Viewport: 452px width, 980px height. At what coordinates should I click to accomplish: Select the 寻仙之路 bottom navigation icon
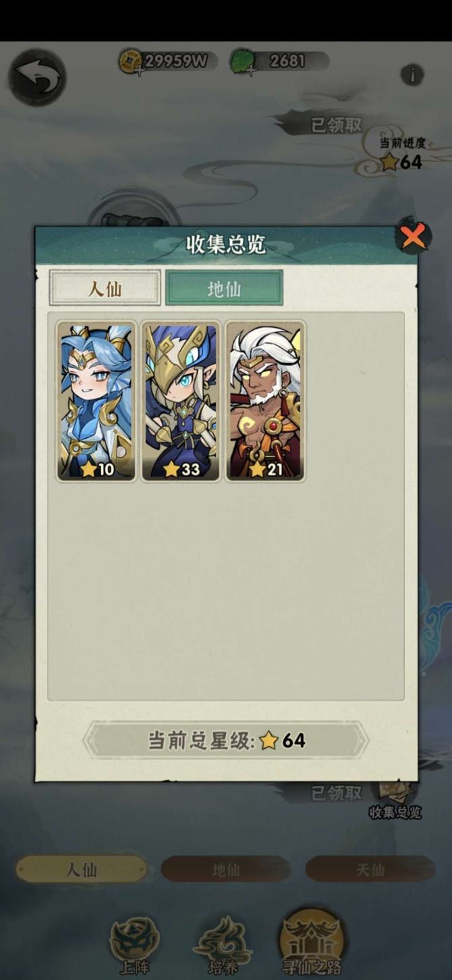(311, 942)
